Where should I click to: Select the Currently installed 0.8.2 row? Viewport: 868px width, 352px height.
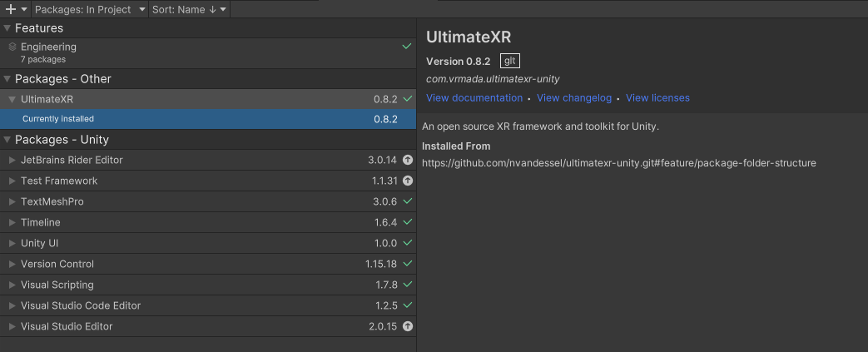[208, 119]
